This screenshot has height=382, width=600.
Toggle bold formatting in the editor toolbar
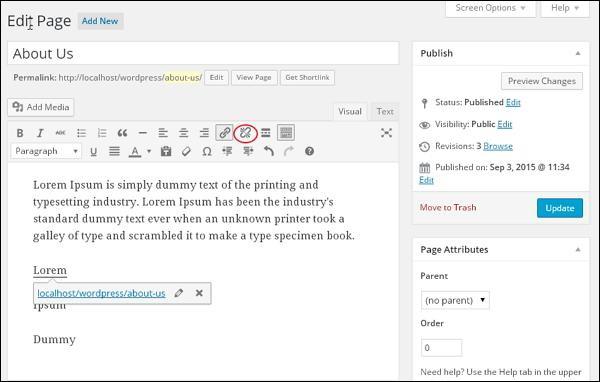pos(20,133)
